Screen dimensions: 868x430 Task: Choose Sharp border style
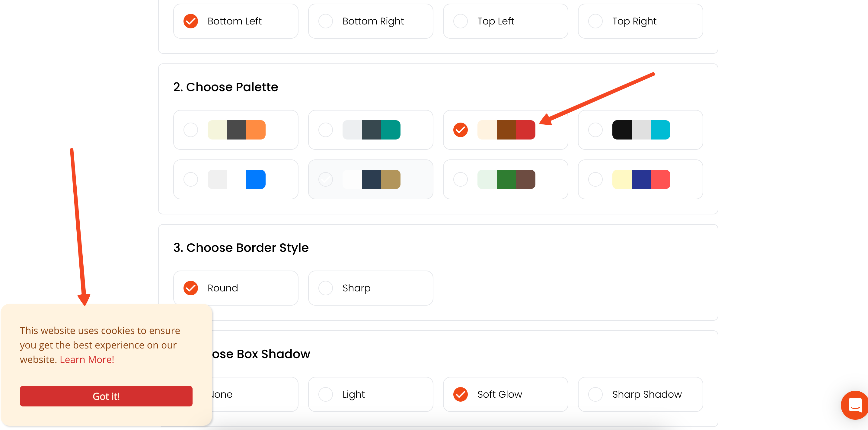[x=370, y=288]
